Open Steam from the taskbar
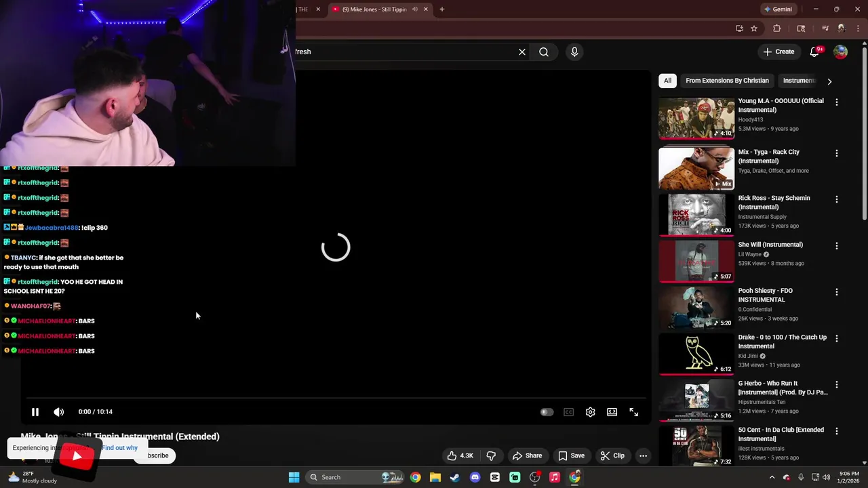Image resolution: width=868 pixels, height=488 pixels. click(455, 477)
